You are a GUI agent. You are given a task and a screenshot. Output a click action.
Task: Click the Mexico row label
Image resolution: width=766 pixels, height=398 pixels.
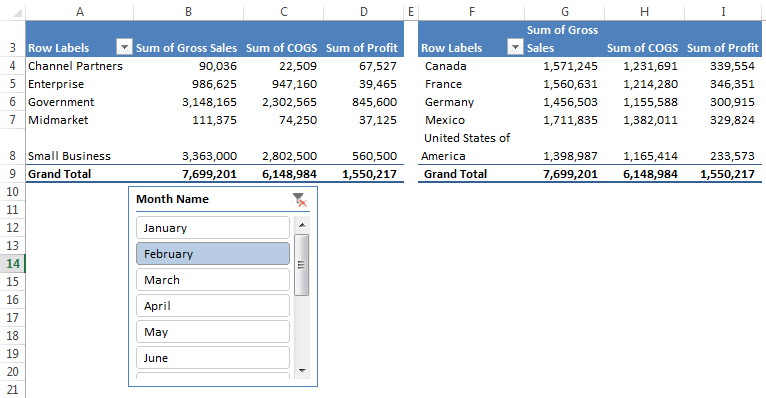coord(445,120)
